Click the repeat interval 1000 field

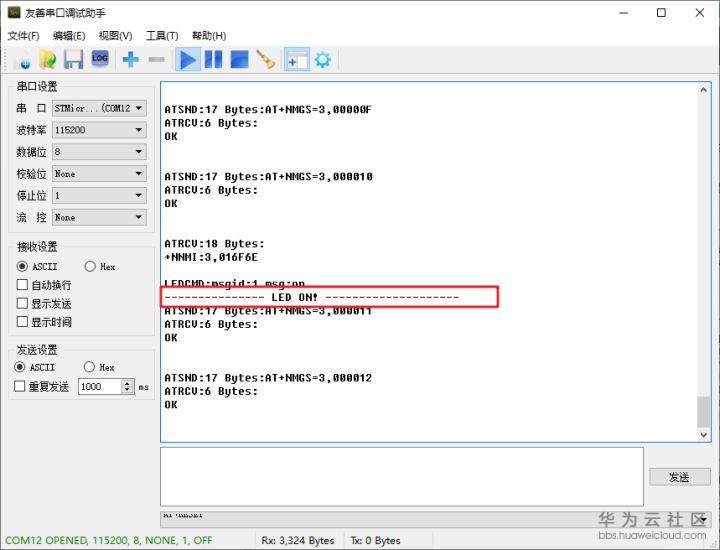pyautogui.click(x=100, y=387)
